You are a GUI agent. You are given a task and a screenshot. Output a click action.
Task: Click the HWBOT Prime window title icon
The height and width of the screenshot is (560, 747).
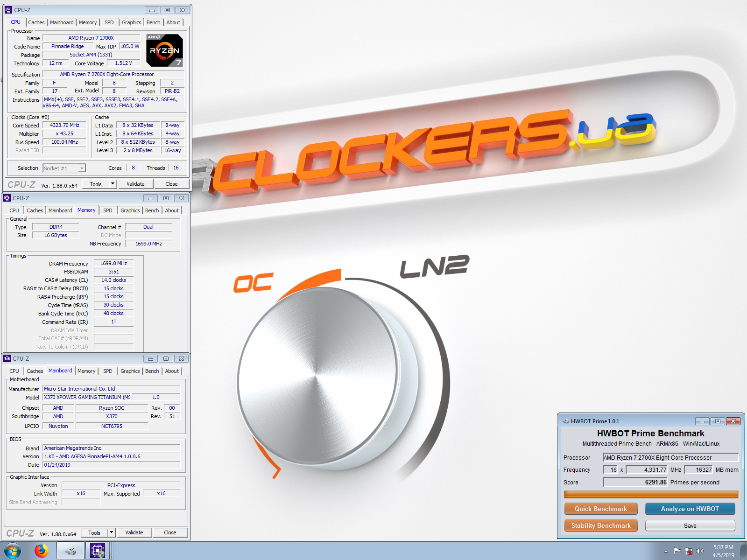click(565, 421)
